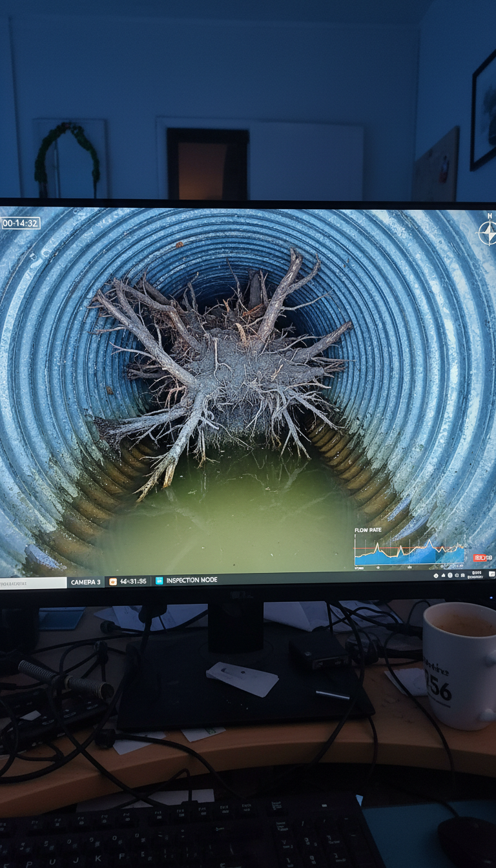
Task: Switch to the CAMERA 3 tab
Action: tap(85, 582)
